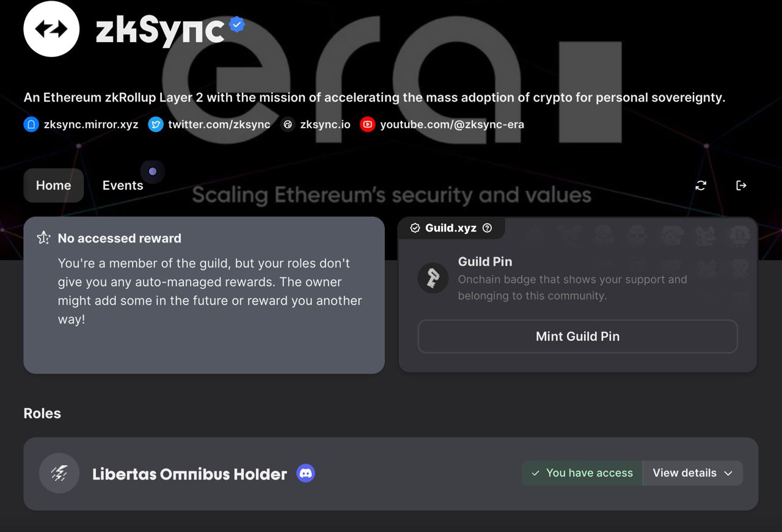Click the leave guild exit icon

[x=741, y=185]
